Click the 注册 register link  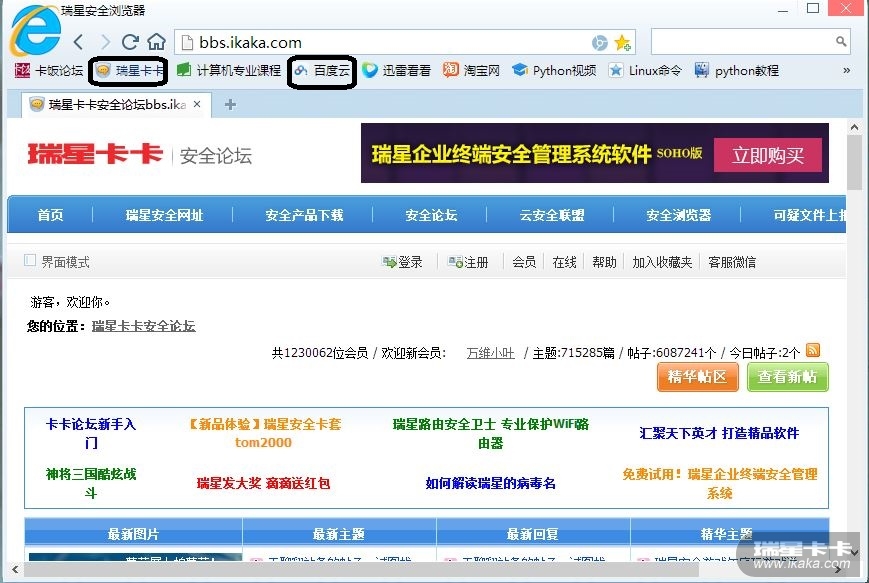point(468,262)
